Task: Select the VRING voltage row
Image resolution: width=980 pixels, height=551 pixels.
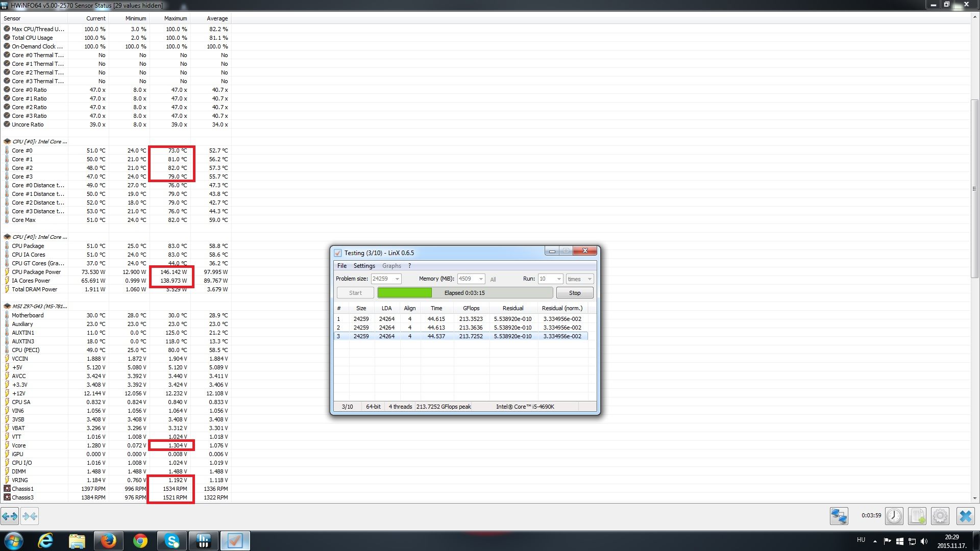Action: (116, 480)
